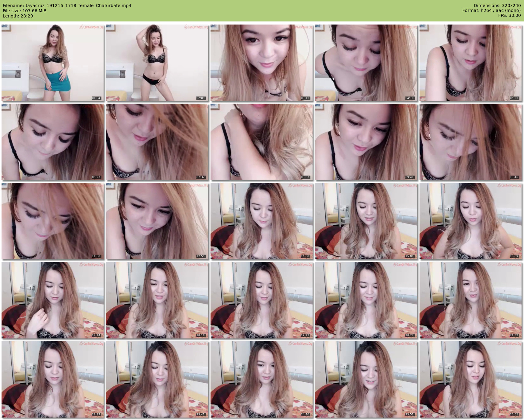The width and height of the screenshot is (524, 420).
Task: Pick the thumbnail at timestamp 04:18
Action: click(366, 63)
